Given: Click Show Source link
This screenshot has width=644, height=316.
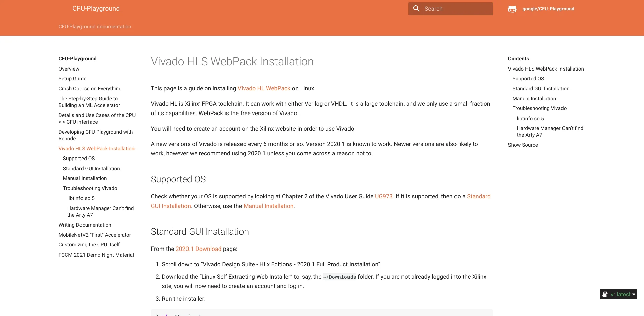Looking at the screenshot, I should 523,145.
